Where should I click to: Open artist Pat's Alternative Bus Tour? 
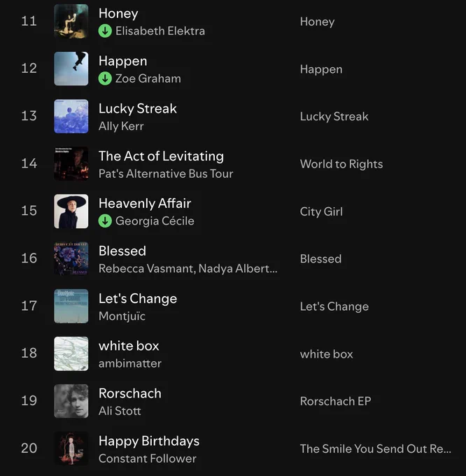pos(166,174)
